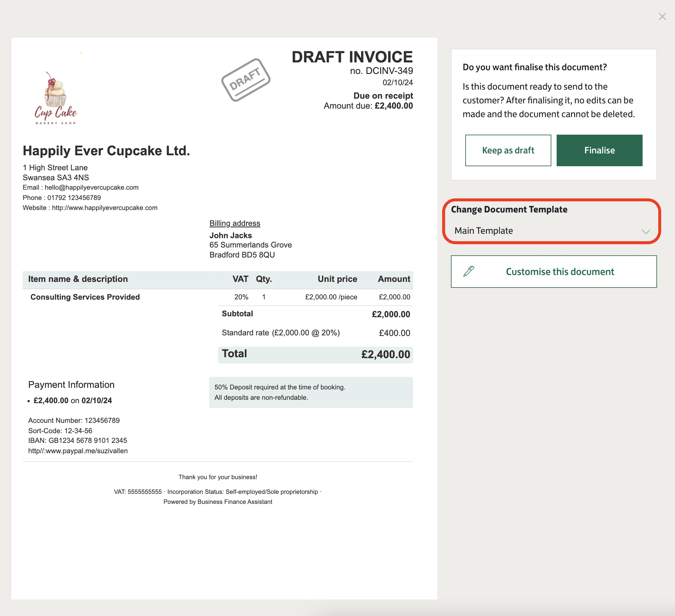Click the DRAFT INVOICE title
The image size is (675, 616).
point(352,57)
